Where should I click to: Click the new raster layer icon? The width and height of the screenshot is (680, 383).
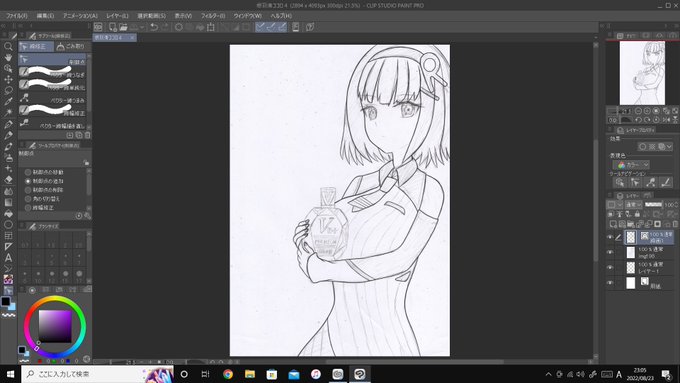point(613,224)
